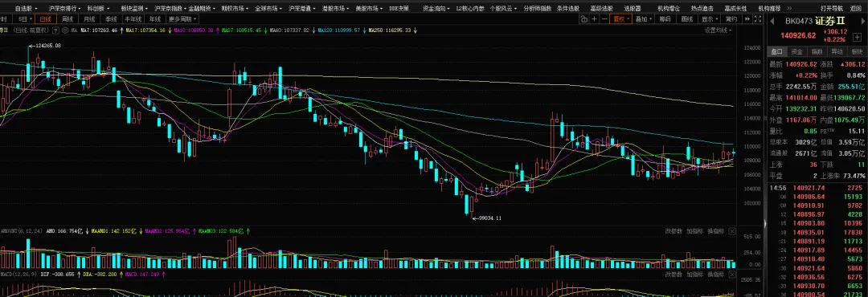Switch to 周线 period tab
Image resolution: width=868 pixels, height=297 pixels.
point(68,18)
